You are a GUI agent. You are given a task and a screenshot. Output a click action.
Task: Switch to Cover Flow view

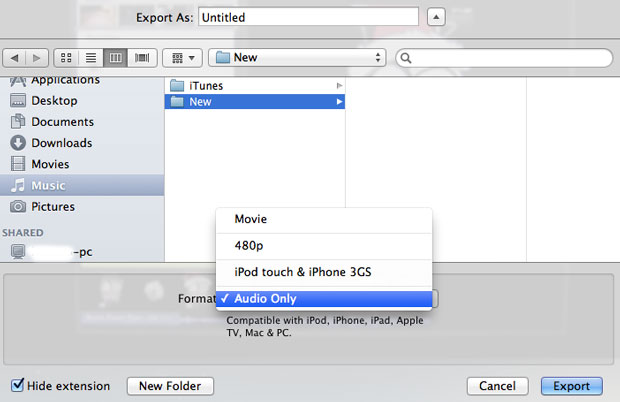[x=142, y=58]
